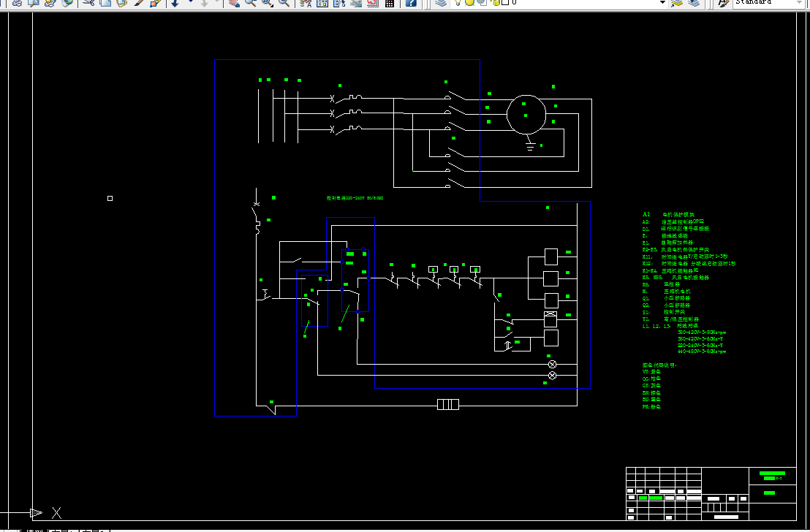Open the Layer Properties Manager icon
The width and height of the screenshot is (810, 532).
[441, 3]
